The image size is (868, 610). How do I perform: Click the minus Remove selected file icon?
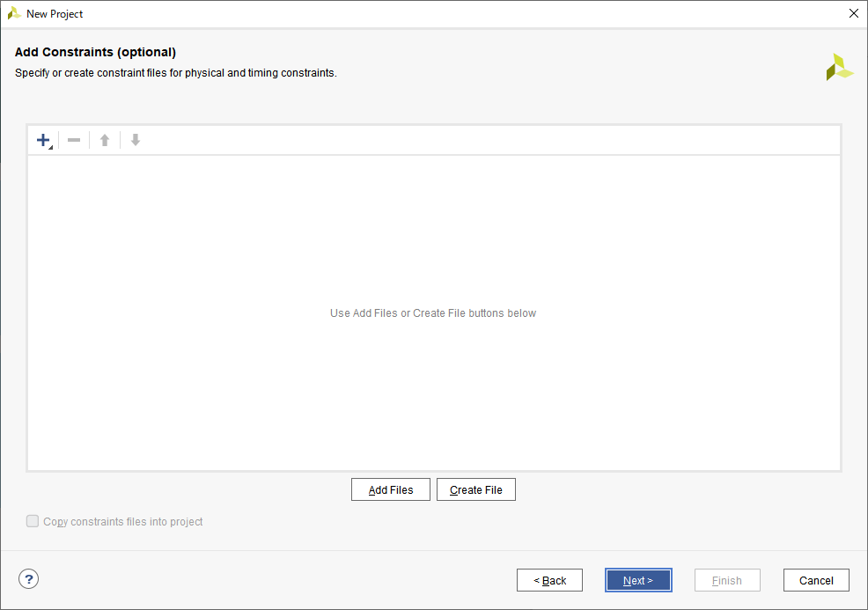click(x=74, y=140)
